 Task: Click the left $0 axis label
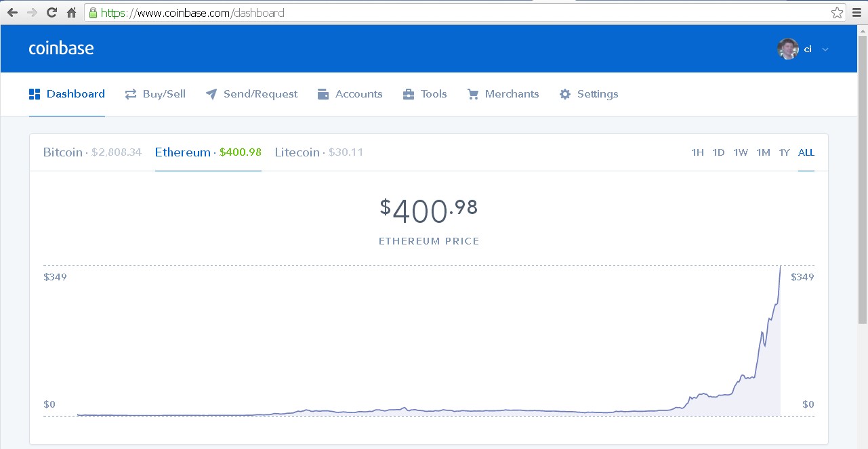point(49,404)
